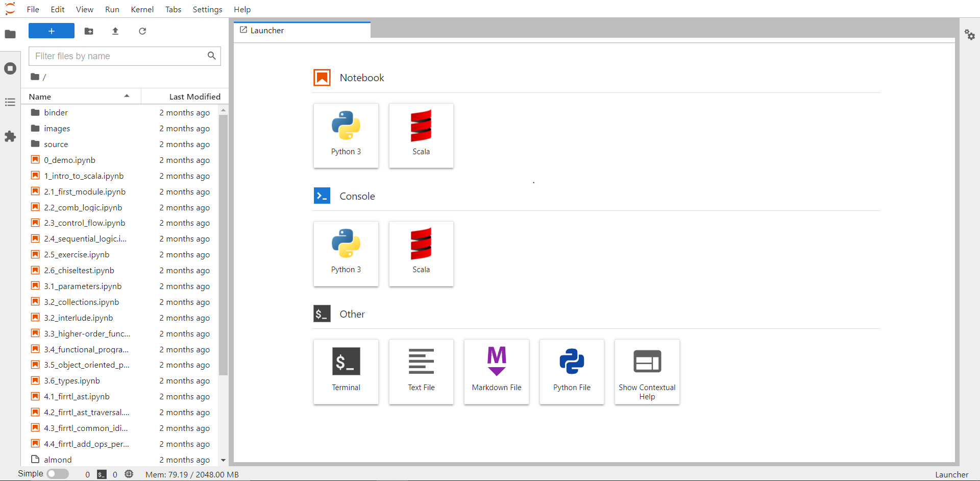The width and height of the screenshot is (980, 481).
Task: Sort files by Name column
Action: click(x=81, y=97)
